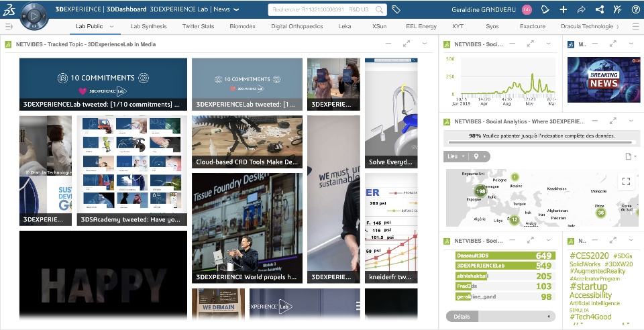The height and width of the screenshot is (330, 644).
Task: Open the help question mark icon
Action: 635,9
